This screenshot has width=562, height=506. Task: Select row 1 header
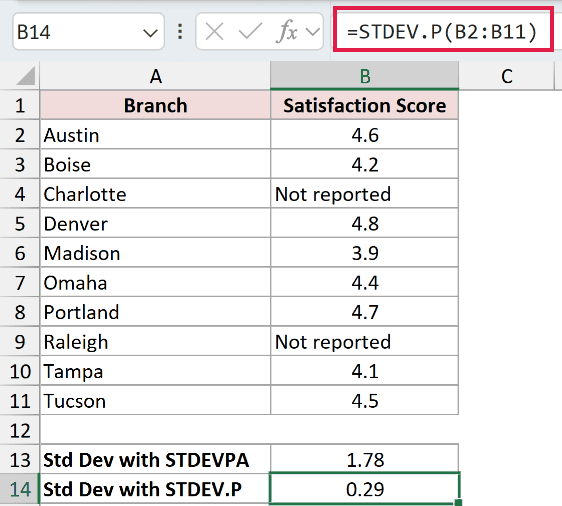pos(20,105)
